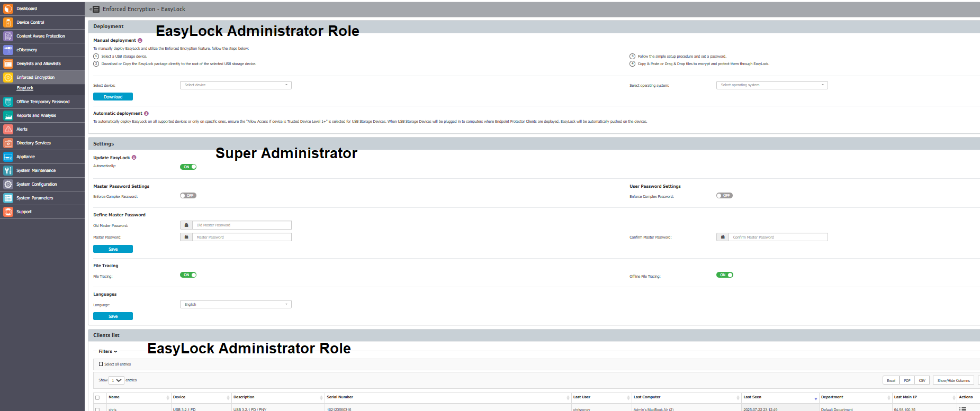Click the Device Control sidebar icon
This screenshot has width=980, height=411.
[x=8, y=22]
